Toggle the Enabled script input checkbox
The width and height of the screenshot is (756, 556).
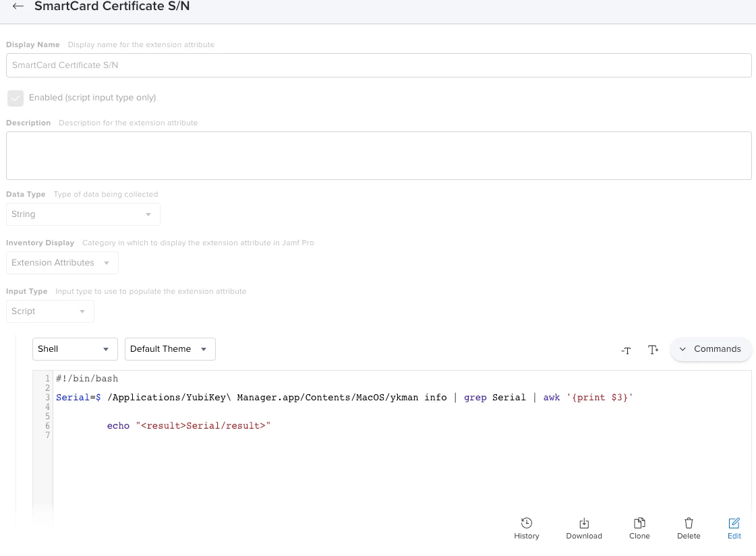[x=16, y=98]
